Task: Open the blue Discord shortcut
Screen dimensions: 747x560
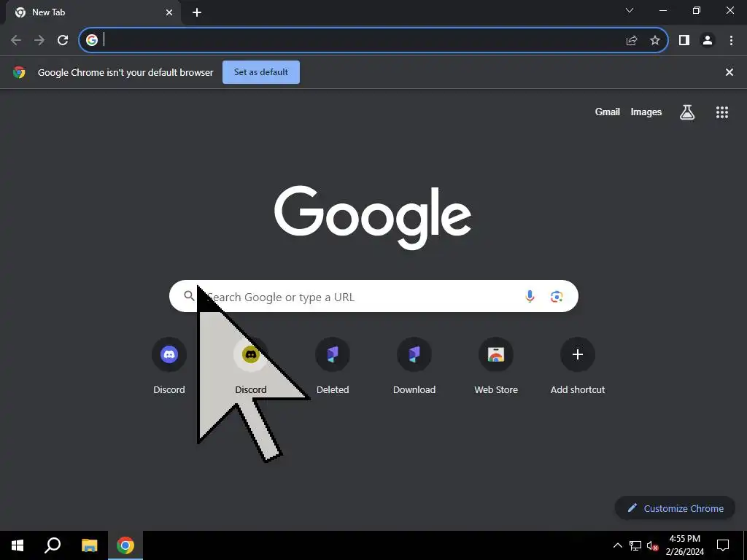Action: 169,366
